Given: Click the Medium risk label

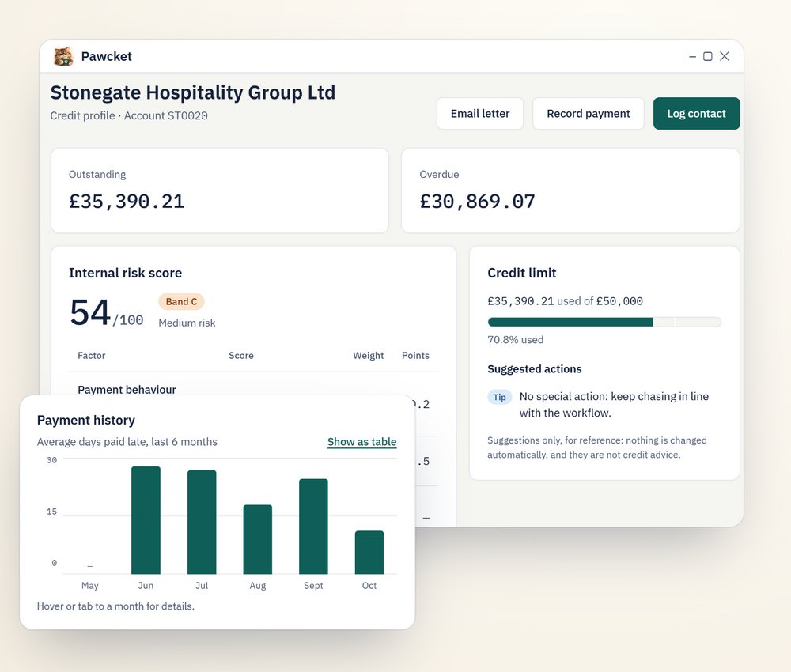Looking at the screenshot, I should [x=187, y=323].
